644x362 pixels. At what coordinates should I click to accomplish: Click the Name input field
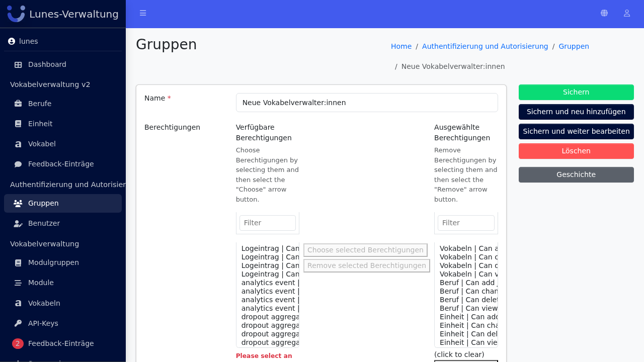click(x=367, y=103)
